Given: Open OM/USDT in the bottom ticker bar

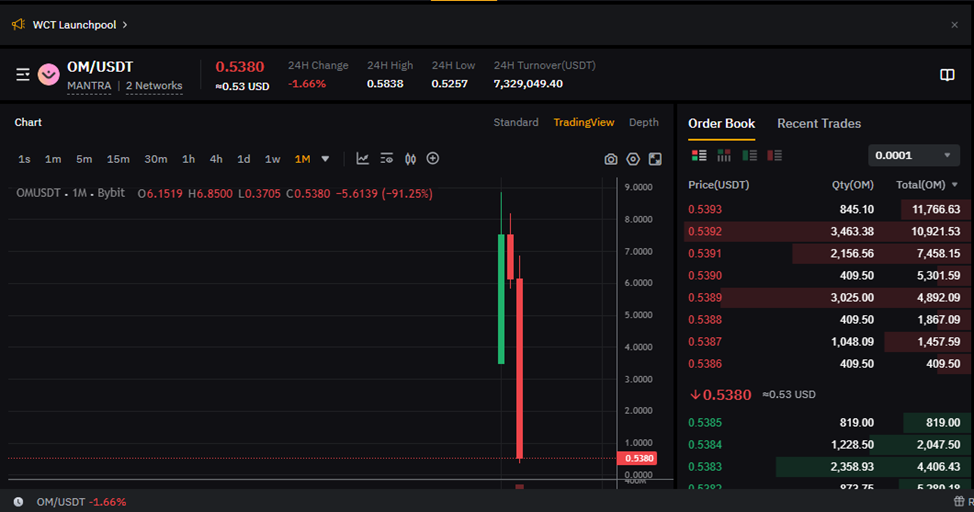Looking at the screenshot, I should [81, 502].
